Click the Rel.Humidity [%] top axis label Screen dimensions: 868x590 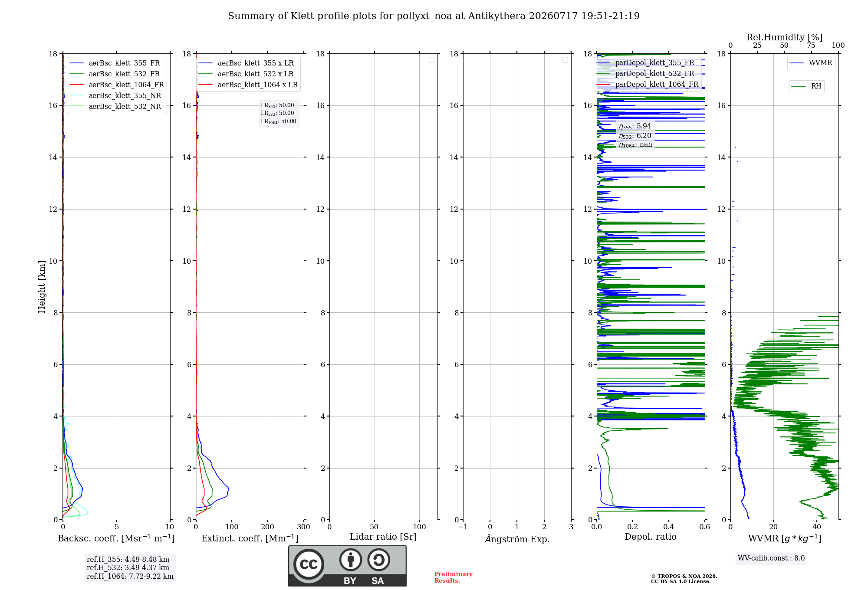tap(785, 37)
